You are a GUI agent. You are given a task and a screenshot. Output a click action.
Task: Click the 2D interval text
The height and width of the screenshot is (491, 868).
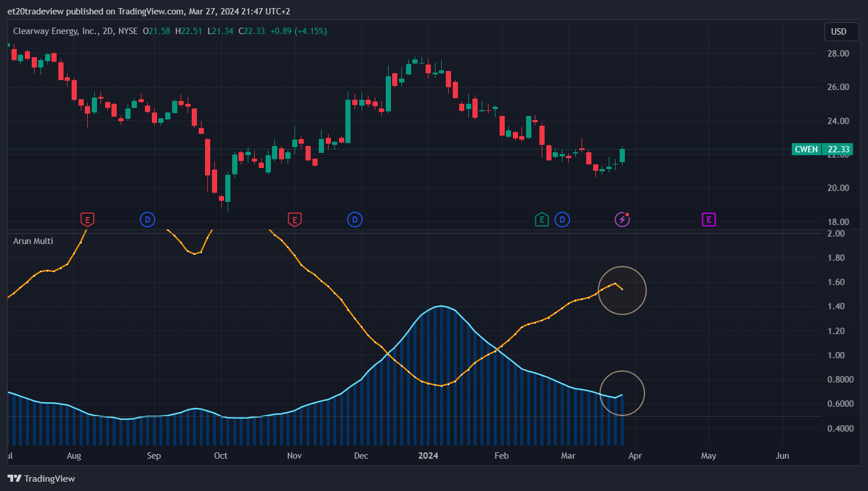(107, 31)
